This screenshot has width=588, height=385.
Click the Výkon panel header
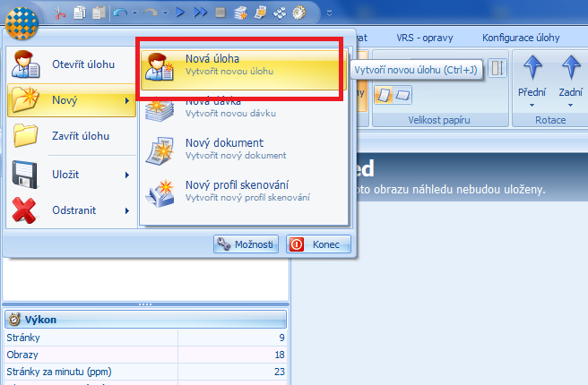pos(145,320)
